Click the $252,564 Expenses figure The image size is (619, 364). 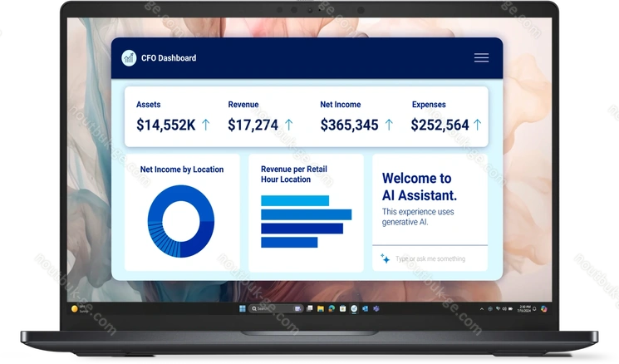440,125
